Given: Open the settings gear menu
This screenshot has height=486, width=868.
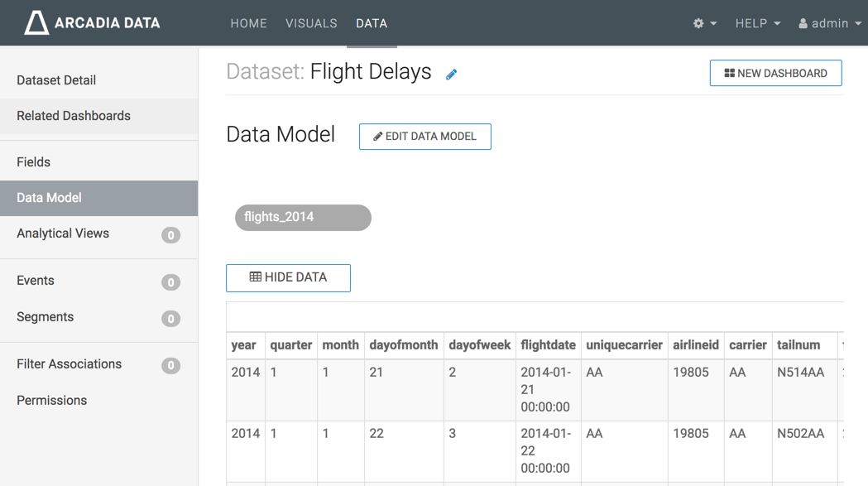Looking at the screenshot, I should coord(704,23).
